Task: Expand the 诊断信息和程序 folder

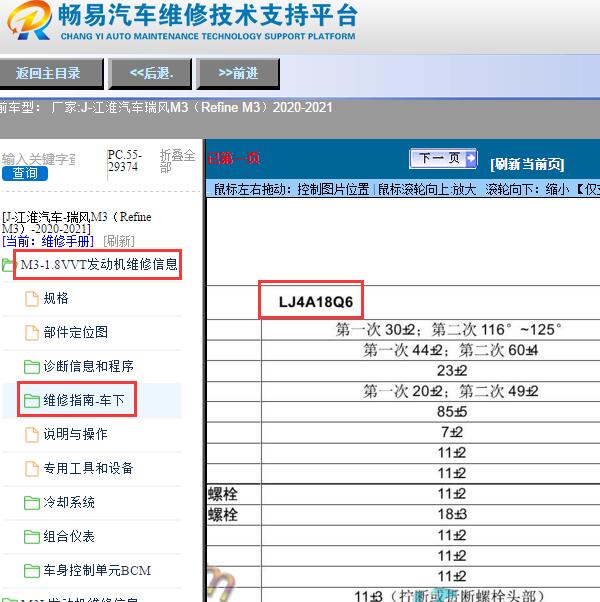Action: tap(89, 366)
